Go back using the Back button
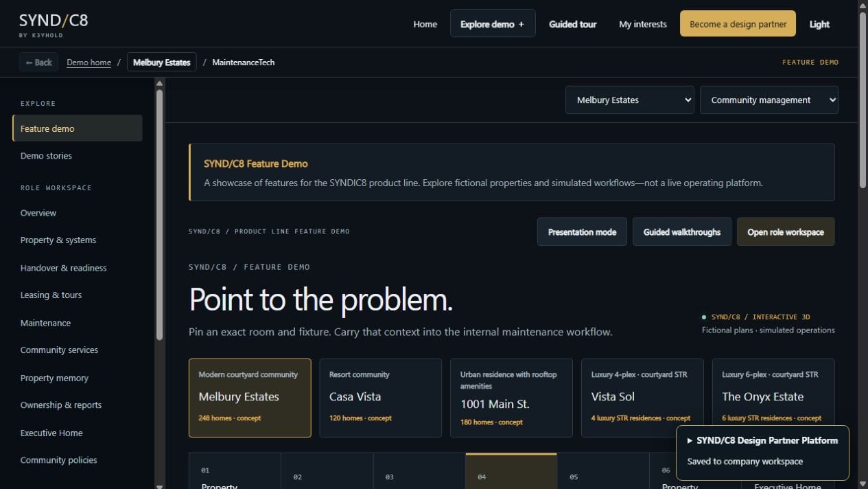 tap(39, 62)
